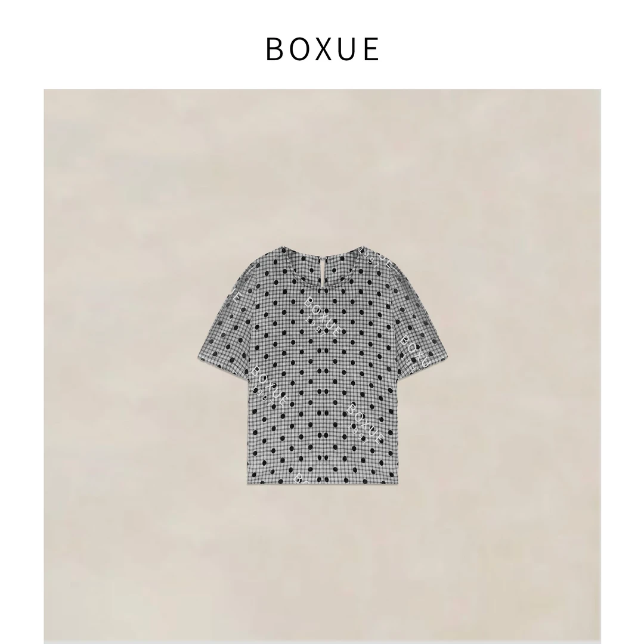Screen dimensions: 644x644
Task: Click the 1997 watermark on right shoulder
Action: click(x=374, y=256)
